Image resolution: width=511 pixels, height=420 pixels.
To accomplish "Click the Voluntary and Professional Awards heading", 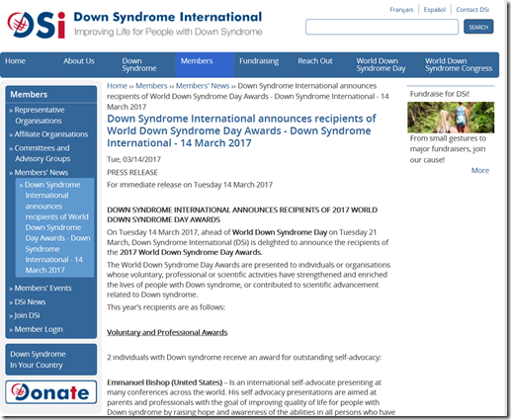I will tap(167, 332).
